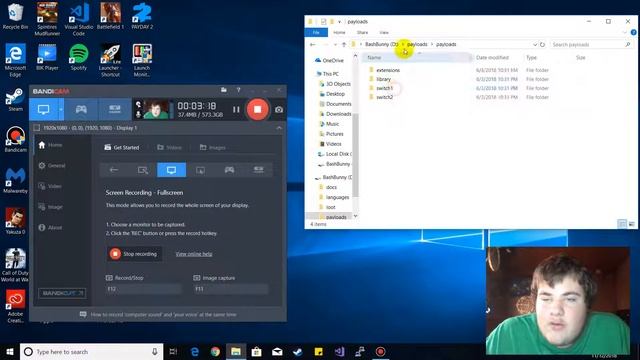Click the webcam preview thumbnail in Bandicam
The image size is (640, 360).
coord(156,109)
